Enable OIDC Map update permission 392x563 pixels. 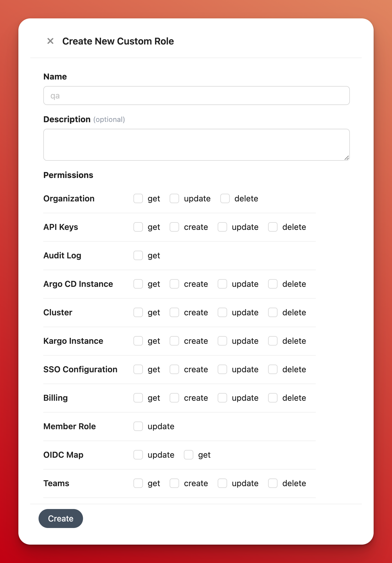pyautogui.click(x=138, y=455)
